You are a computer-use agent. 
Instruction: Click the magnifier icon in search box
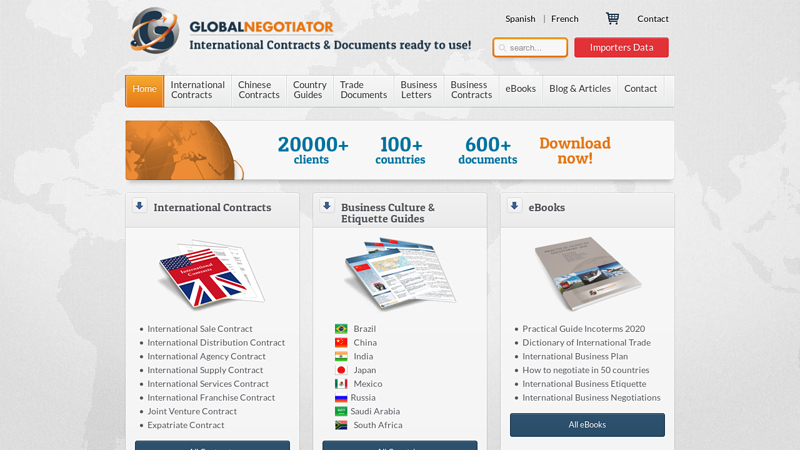[x=503, y=48]
